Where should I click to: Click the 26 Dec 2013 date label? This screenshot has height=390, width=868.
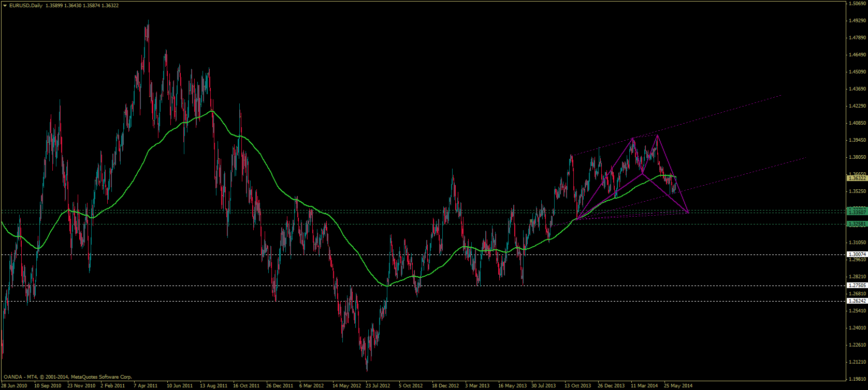click(x=612, y=386)
